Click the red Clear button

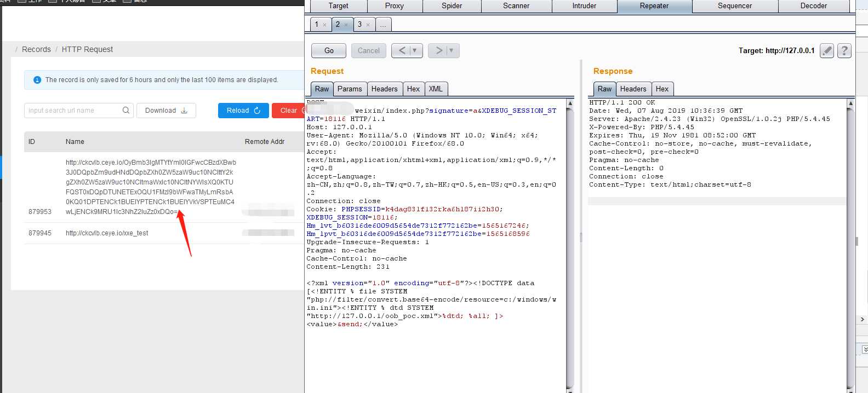tap(289, 110)
